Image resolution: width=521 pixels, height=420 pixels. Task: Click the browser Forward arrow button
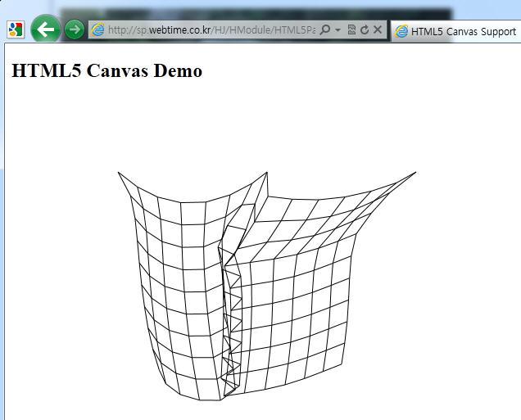point(75,29)
